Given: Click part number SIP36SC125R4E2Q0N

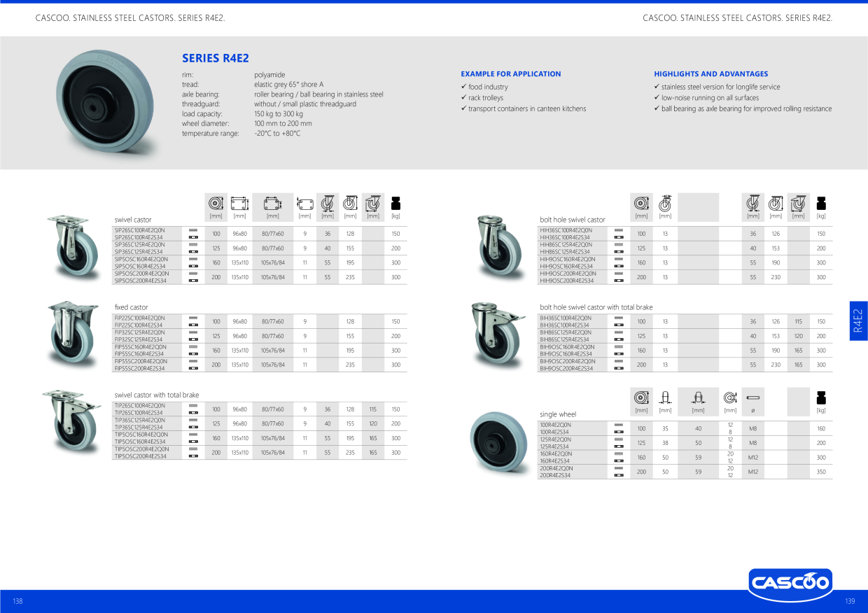Looking at the screenshot, I should click(x=140, y=245).
